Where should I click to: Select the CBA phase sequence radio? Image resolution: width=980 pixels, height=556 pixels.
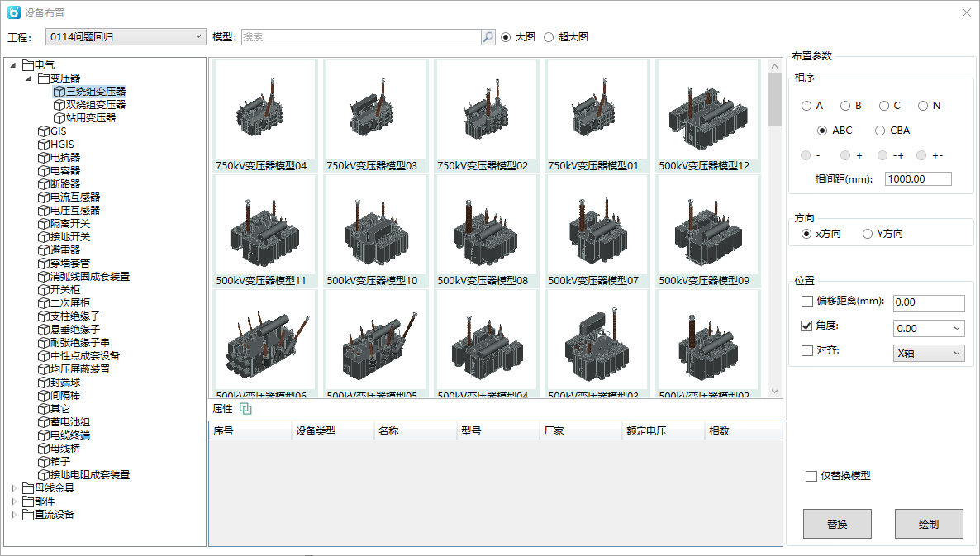(880, 131)
